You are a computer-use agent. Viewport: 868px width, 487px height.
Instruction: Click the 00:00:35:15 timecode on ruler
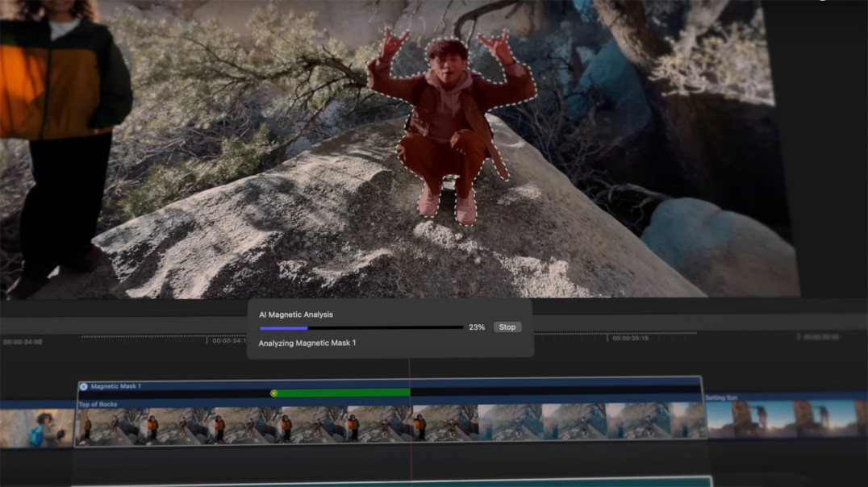631,338
